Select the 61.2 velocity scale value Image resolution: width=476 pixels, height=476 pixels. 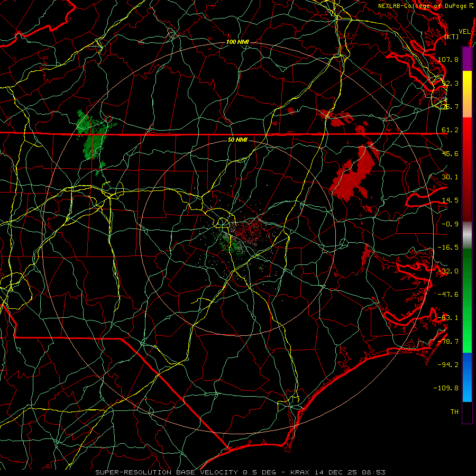coord(450,130)
